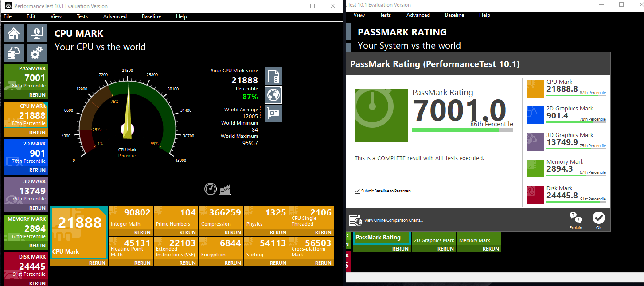Click View Online Comparison Charts link
Image resolution: width=644 pixels, height=286 pixels.
click(x=393, y=220)
